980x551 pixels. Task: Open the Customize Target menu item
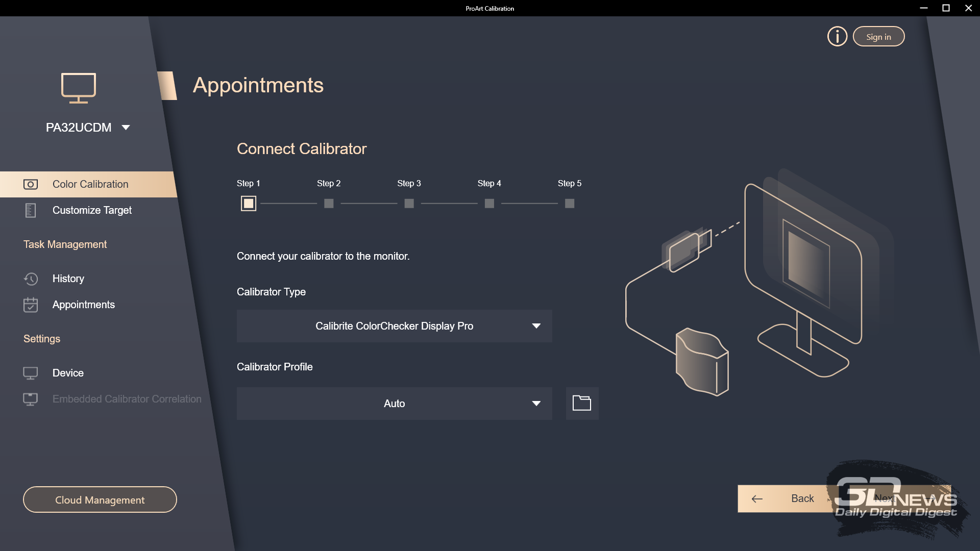pos(92,210)
